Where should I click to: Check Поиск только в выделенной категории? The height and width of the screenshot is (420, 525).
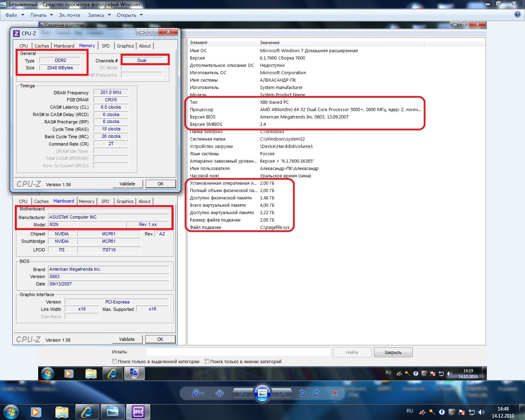pos(114,361)
